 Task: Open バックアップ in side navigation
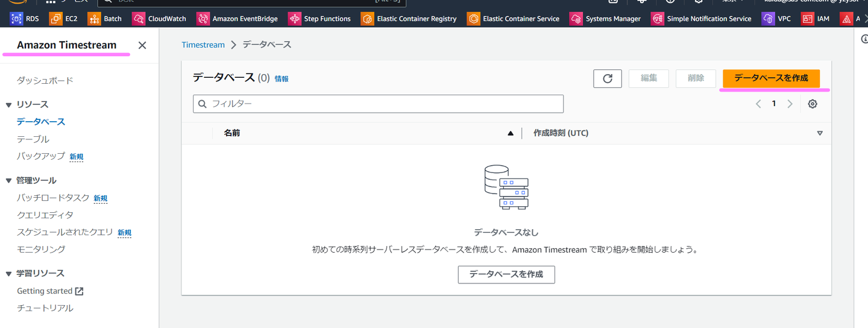tap(41, 156)
